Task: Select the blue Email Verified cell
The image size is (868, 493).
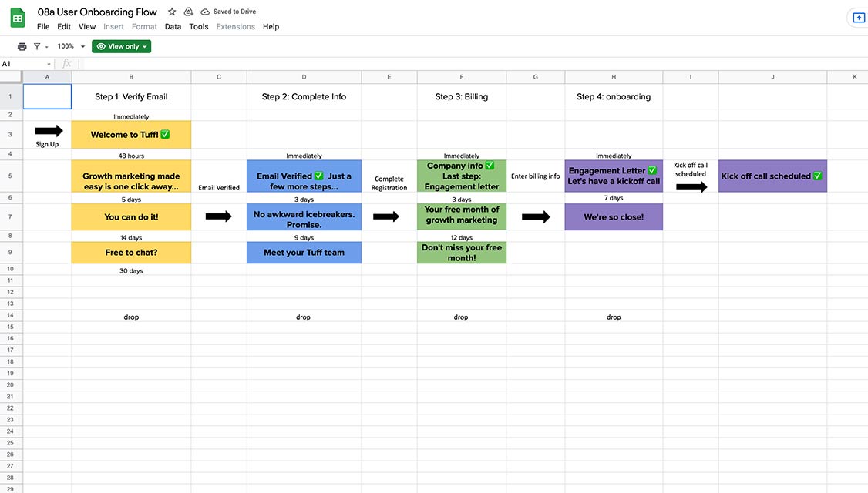Action: (304, 176)
